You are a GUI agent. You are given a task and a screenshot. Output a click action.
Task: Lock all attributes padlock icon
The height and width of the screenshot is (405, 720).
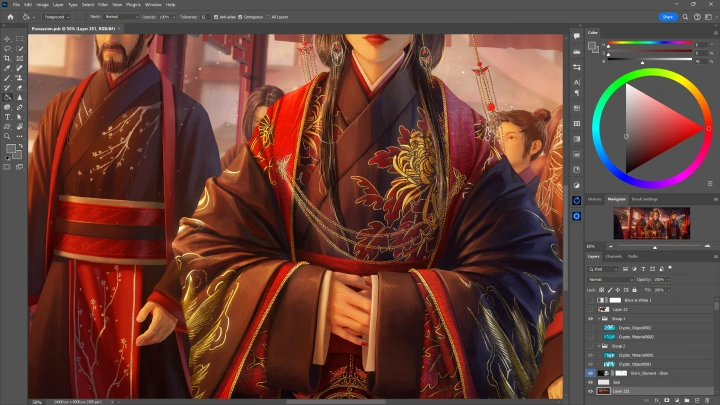tap(635, 290)
